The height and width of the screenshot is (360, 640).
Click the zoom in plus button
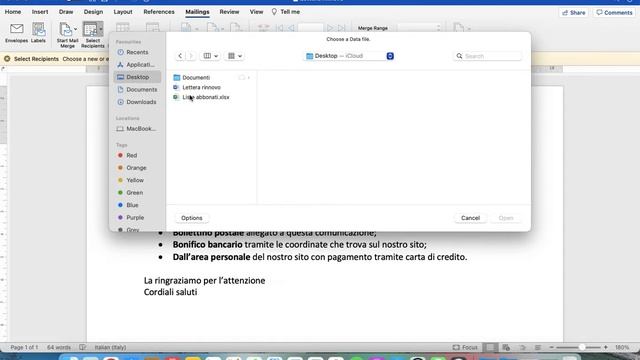(606, 347)
